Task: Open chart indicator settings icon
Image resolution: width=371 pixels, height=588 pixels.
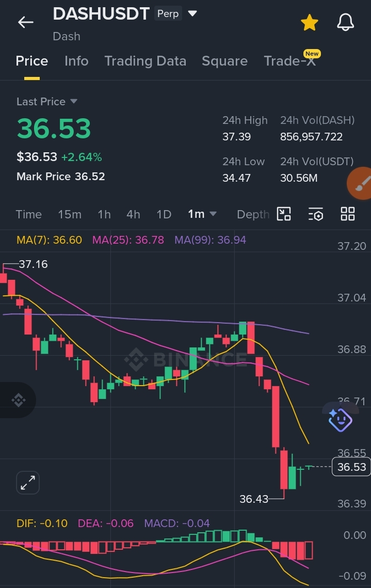Action: pos(316,214)
